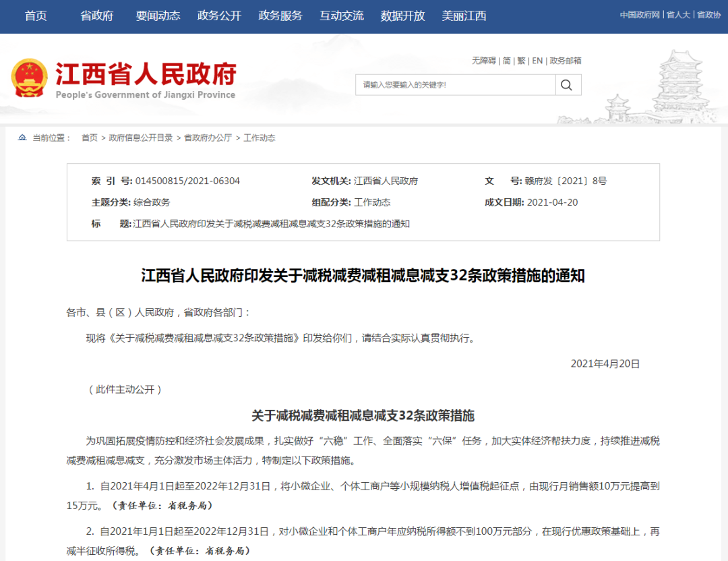Click the search magnifier icon
The width and height of the screenshot is (728, 561).
(566, 84)
